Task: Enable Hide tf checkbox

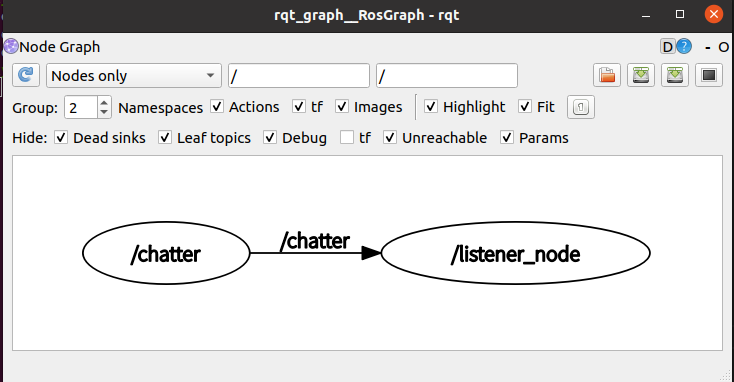Action: pyautogui.click(x=347, y=138)
